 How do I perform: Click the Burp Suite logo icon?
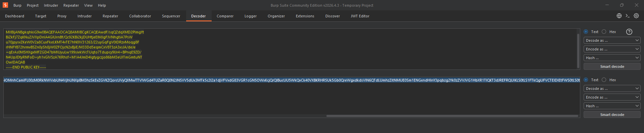pos(5,5)
